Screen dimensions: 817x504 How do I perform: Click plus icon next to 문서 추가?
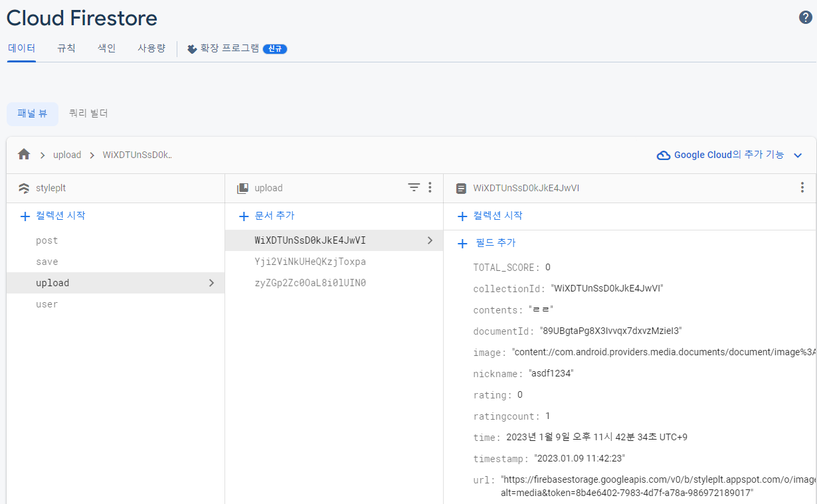tap(244, 216)
